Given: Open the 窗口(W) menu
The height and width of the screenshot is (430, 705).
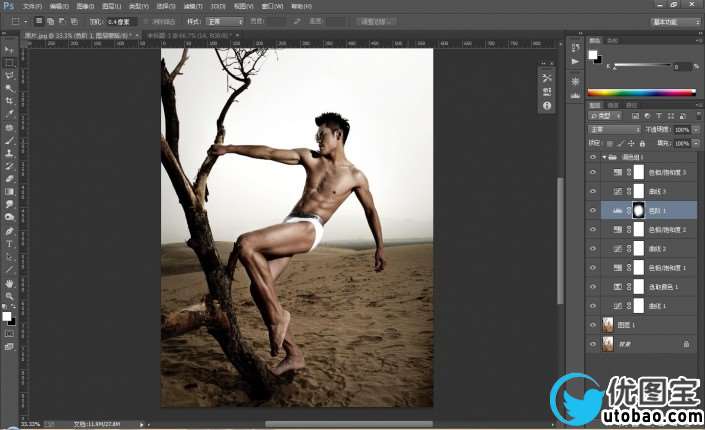Looking at the screenshot, I should (x=272, y=6).
